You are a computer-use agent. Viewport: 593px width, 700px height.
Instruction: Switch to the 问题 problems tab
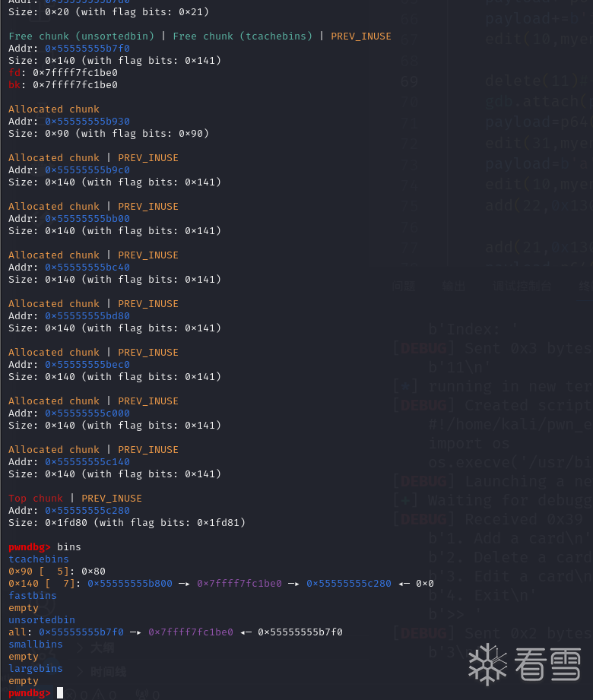[x=403, y=286]
